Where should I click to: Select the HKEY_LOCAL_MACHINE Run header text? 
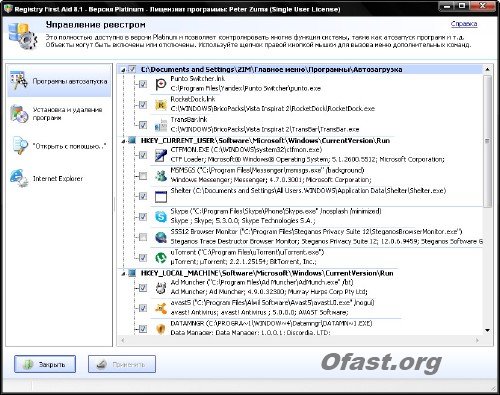267,273
